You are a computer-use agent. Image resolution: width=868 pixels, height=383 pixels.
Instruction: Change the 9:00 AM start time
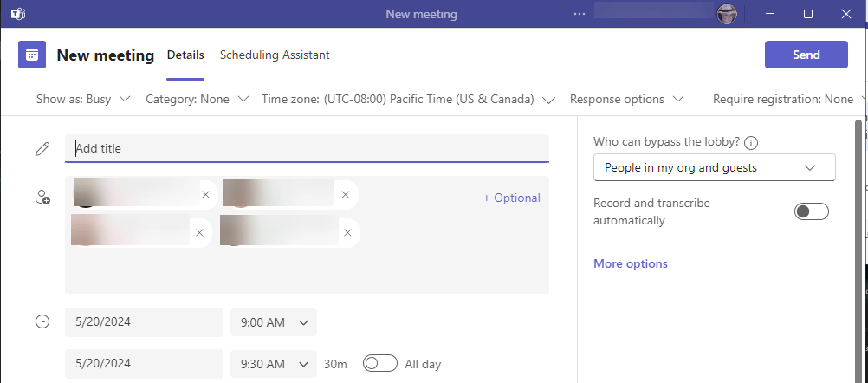pos(274,322)
